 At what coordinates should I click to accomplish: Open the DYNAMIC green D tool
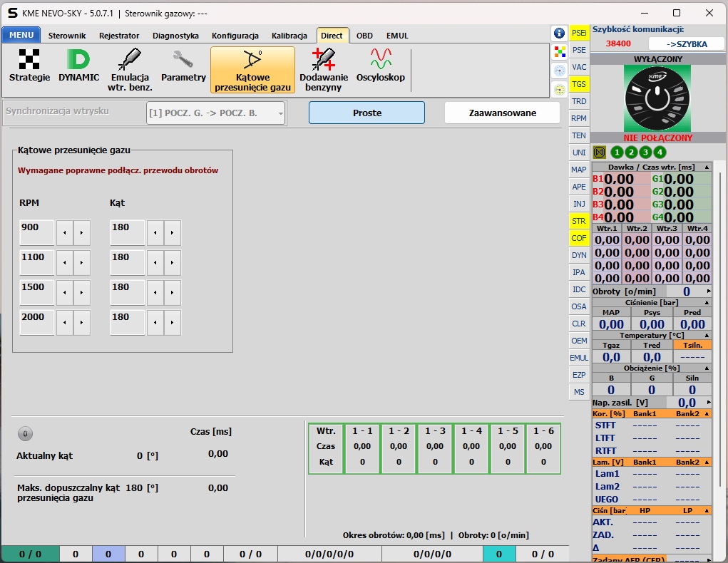tap(78, 66)
